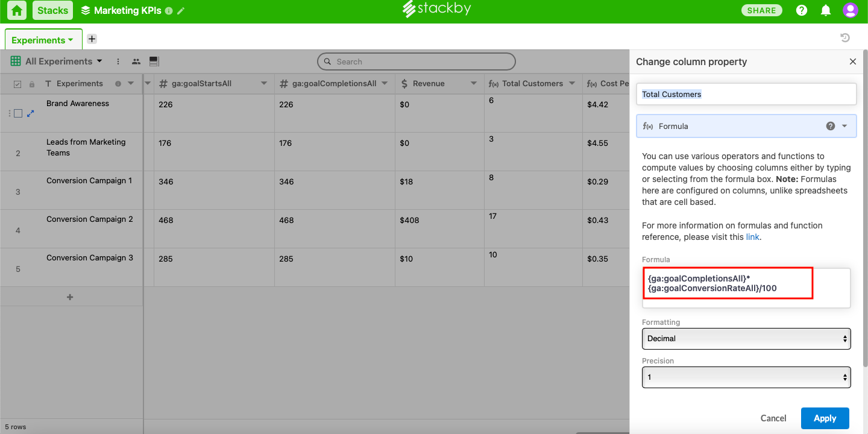Focus the Search records field

[417, 61]
